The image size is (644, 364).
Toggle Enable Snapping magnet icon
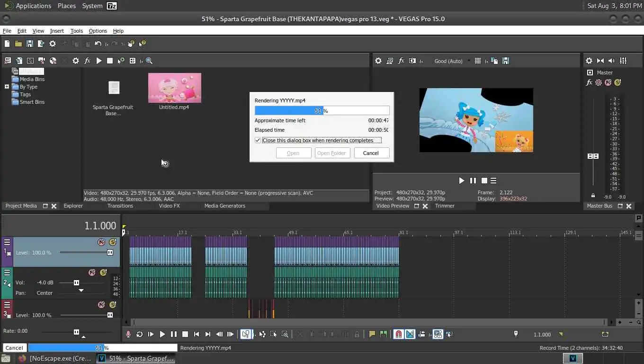pyautogui.click(x=399, y=334)
